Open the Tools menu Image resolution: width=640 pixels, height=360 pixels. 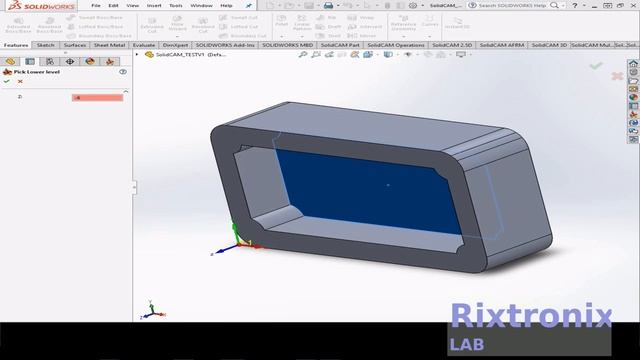click(x=176, y=6)
